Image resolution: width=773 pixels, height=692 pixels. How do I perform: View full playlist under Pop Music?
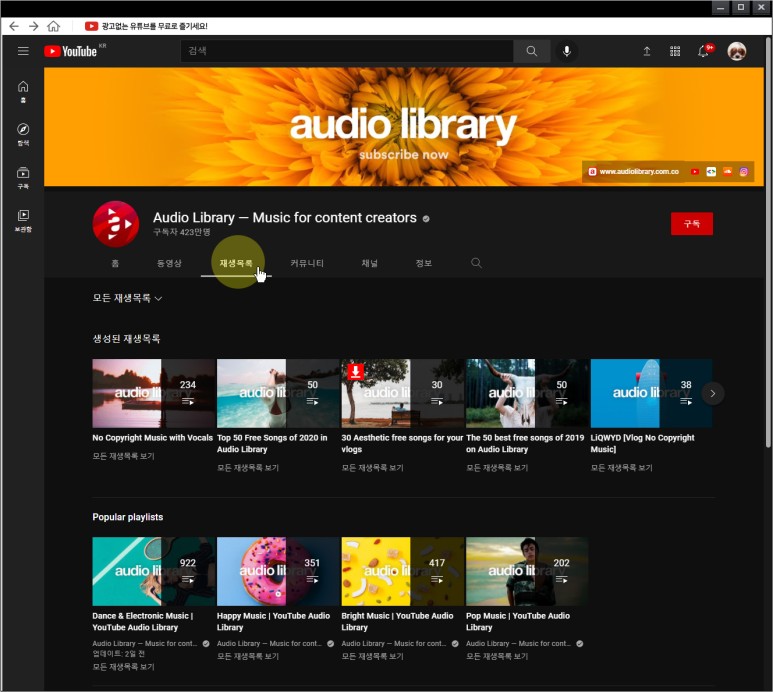point(497,656)
